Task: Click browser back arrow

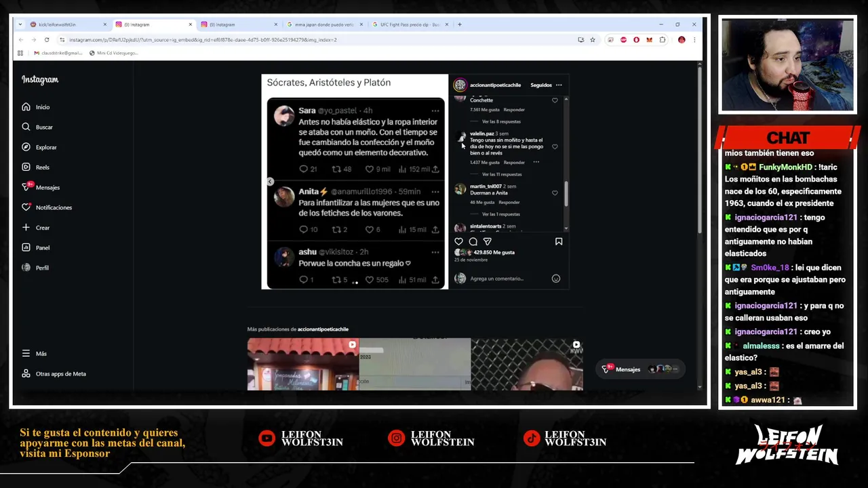Action: pyautogui.click(x=21, y=40)
